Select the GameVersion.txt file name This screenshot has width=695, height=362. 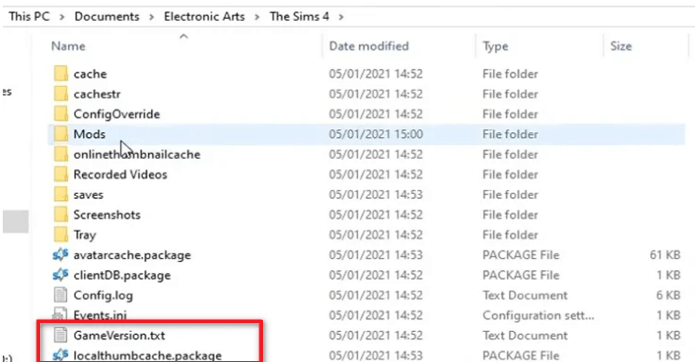click(x=119, y=335)
